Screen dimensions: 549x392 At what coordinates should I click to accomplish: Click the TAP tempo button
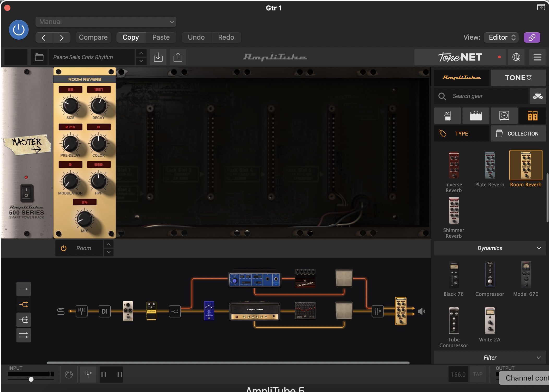478,374
